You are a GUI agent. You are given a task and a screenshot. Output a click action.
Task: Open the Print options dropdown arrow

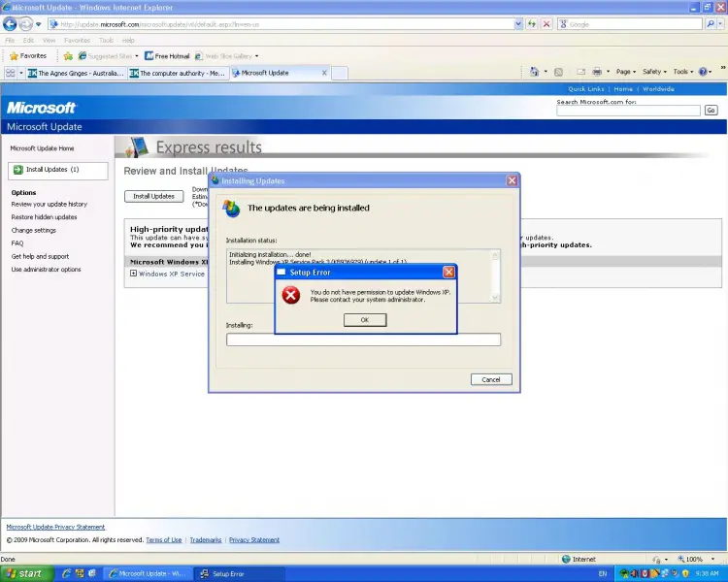[608, 72]
